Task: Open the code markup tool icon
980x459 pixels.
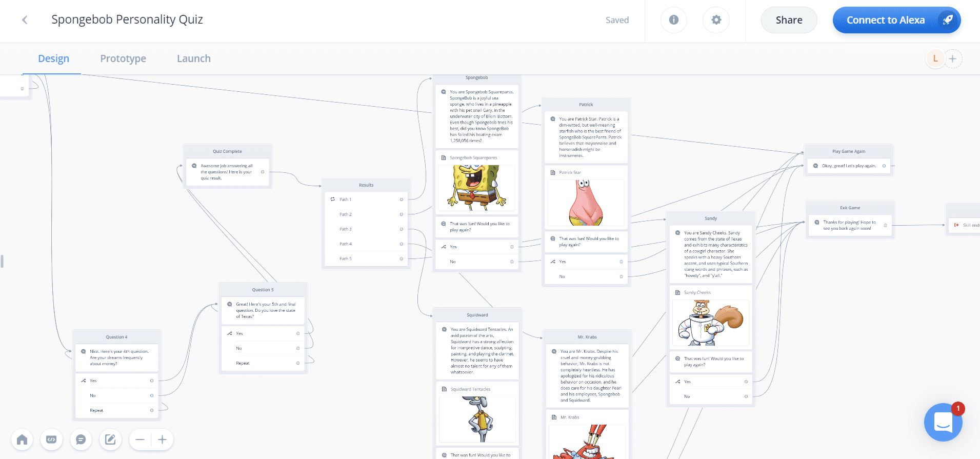Action: (x=51, y=440)
